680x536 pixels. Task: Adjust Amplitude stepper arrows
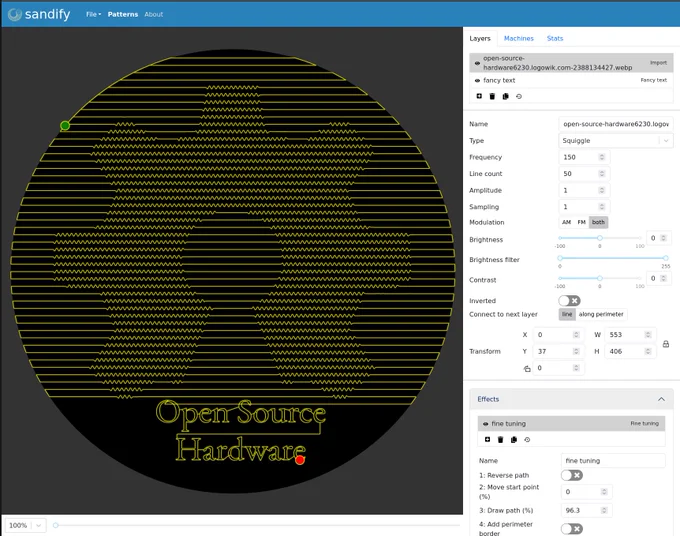coord(602,190)
